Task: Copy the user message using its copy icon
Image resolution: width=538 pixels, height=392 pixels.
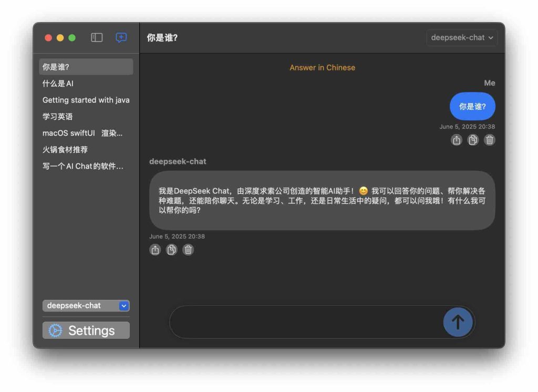Action: click(473, 140)
